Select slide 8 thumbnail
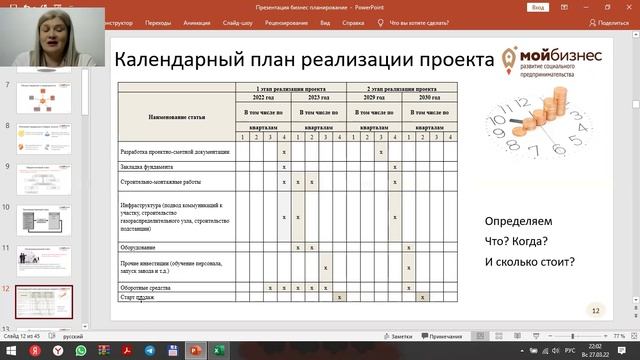The height and width of the screenshot is (360, 640). click(44, 139)
